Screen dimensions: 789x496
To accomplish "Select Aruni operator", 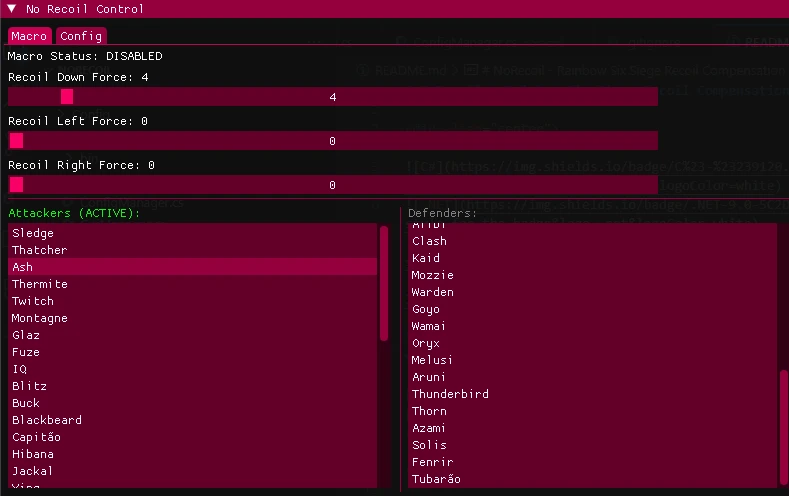I will point(592,377).
